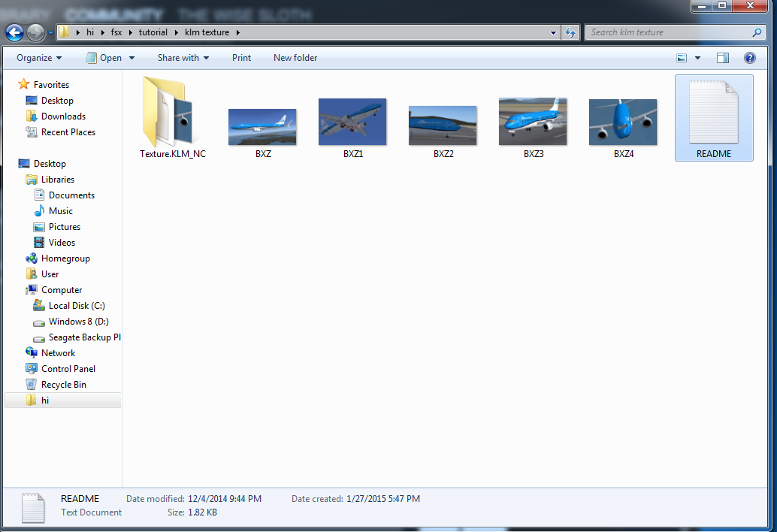Click the New folder button
777x532 pixels.
tap(295, 58)
